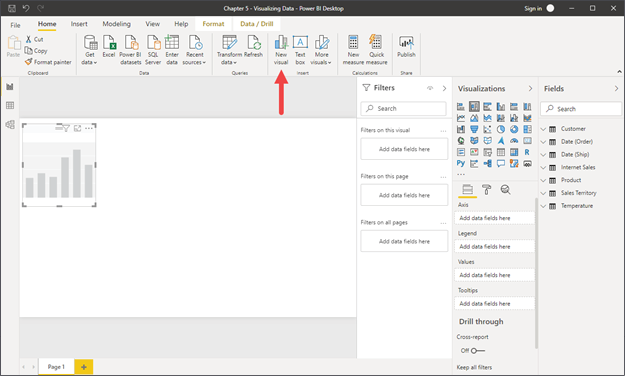Open the Recent sources dropdown
Viewport: 625px width, 376px height.
point(195,50)
